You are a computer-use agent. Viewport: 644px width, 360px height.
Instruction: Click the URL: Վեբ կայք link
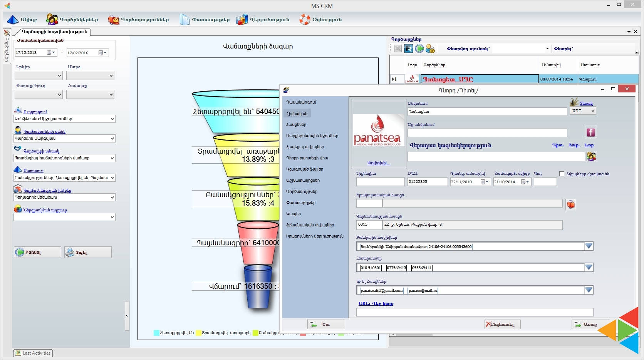[x=376, y=304]
